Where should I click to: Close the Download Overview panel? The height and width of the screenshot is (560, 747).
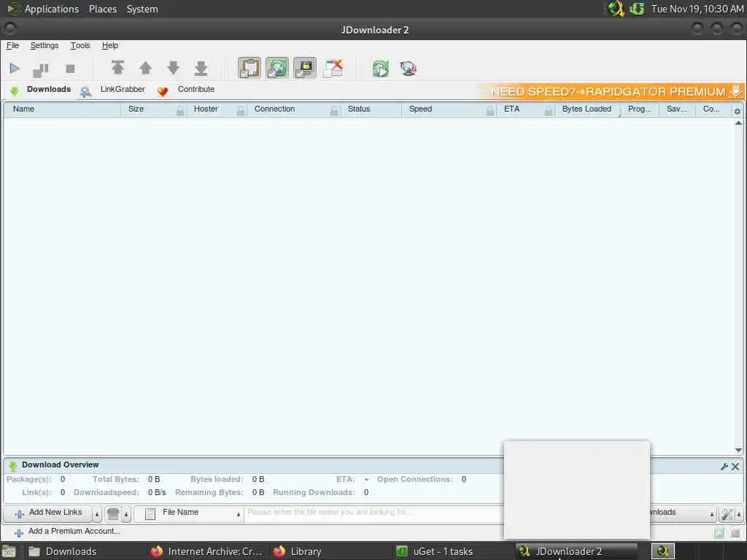click(x=735, y=467)
